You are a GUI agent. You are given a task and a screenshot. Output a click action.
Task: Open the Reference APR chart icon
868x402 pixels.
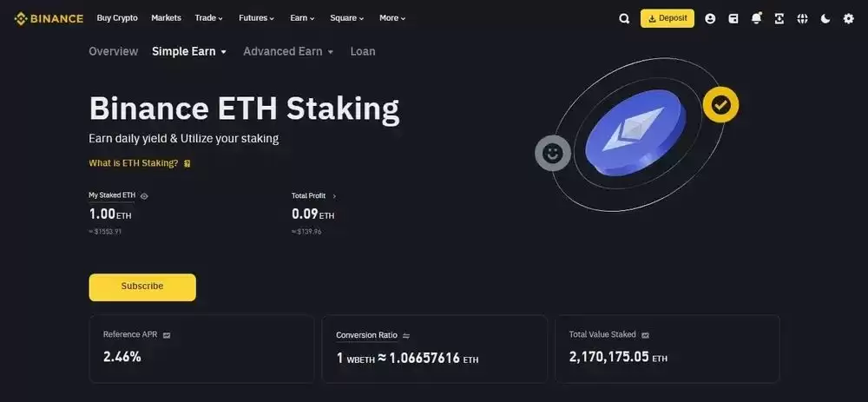[167, 335]
